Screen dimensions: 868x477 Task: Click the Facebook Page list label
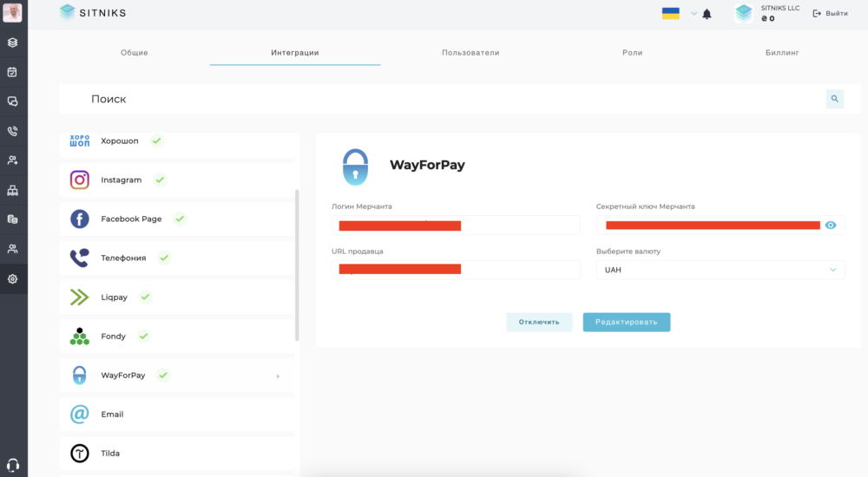pyautogui.click(x=131, y=219)
